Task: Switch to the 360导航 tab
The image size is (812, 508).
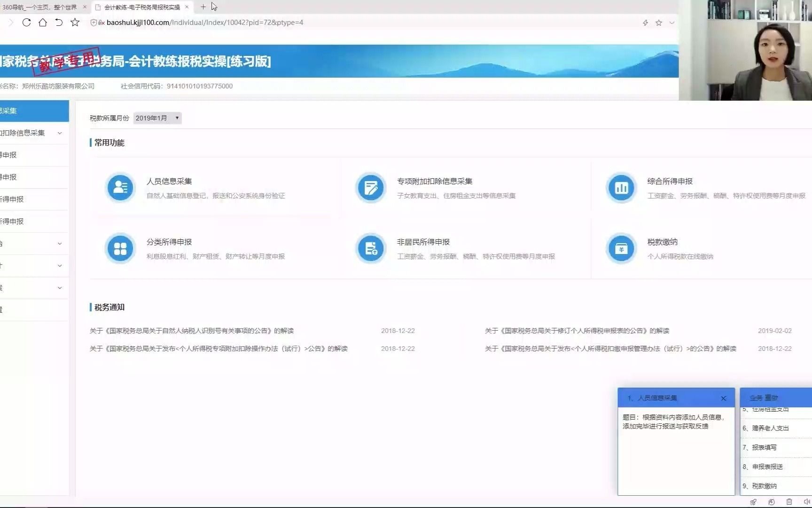Action: [x=39, y=7]
